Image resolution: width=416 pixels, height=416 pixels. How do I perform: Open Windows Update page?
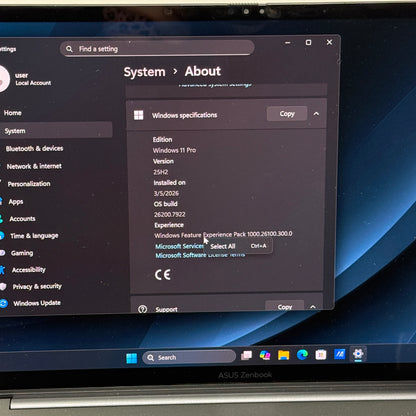tap(37, 303)
